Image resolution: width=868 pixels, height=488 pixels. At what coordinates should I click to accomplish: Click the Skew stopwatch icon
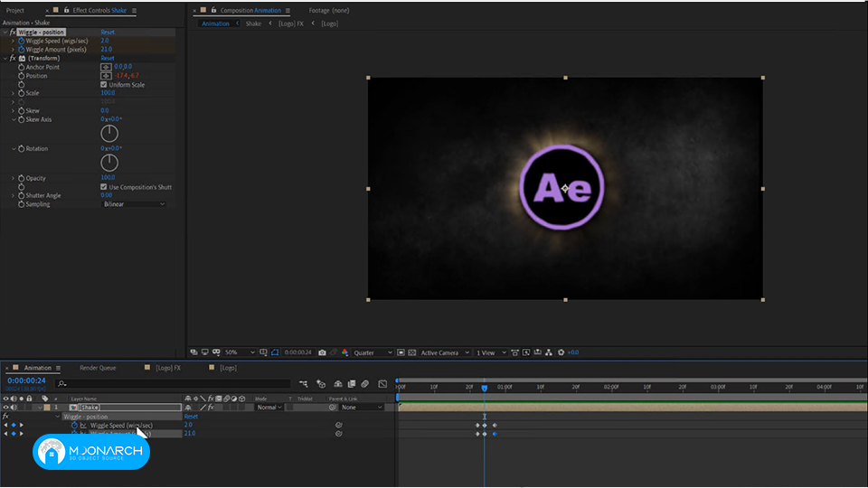click(x=21, y=110)
